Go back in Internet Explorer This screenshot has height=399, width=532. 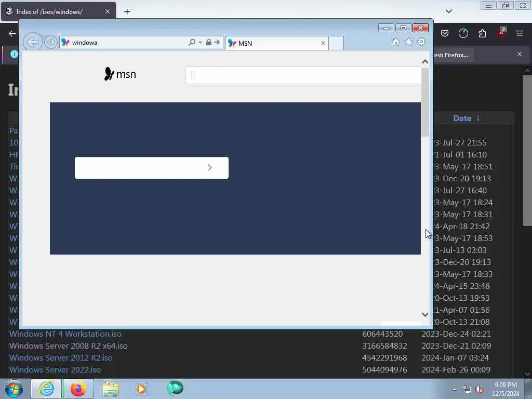coord(33,43)
